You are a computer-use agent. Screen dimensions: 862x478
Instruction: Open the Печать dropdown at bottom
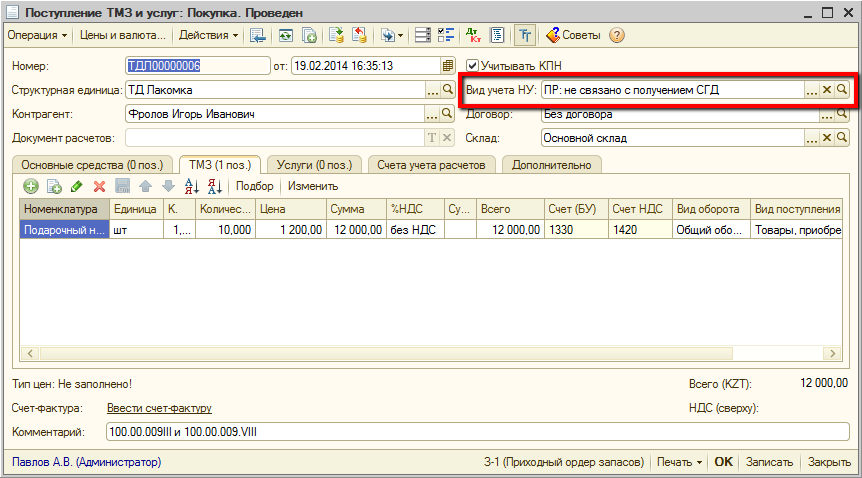678,462
